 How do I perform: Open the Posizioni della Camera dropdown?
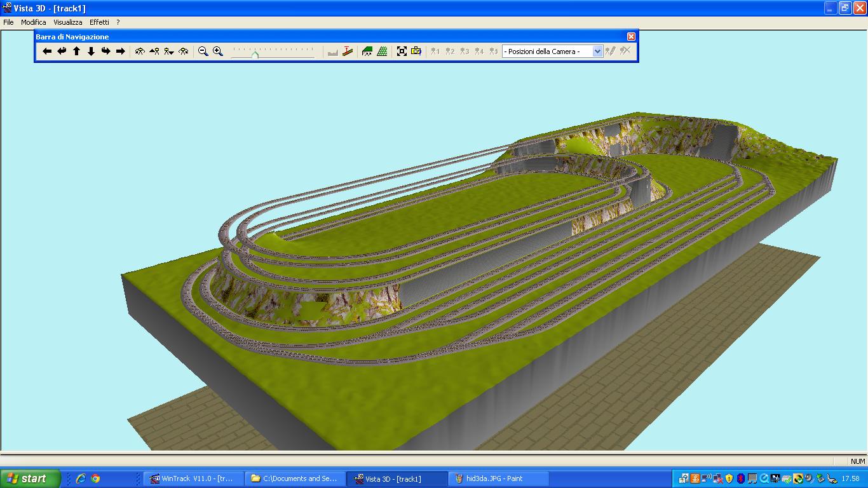coord(597,51)
